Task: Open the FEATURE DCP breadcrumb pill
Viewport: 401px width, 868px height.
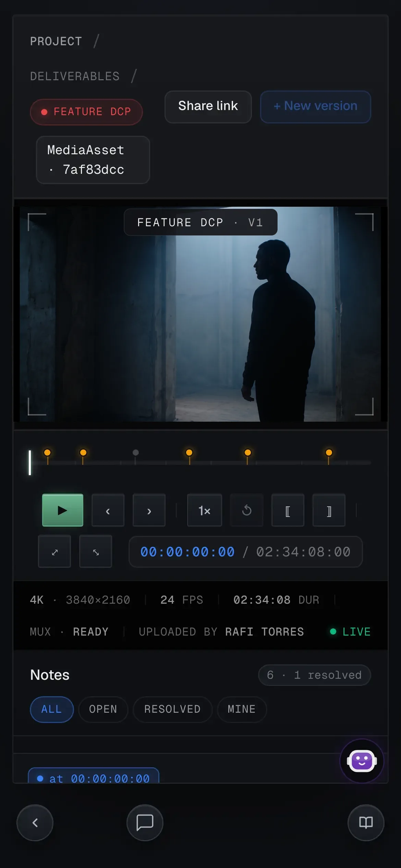Action: [x=86, y=112]
